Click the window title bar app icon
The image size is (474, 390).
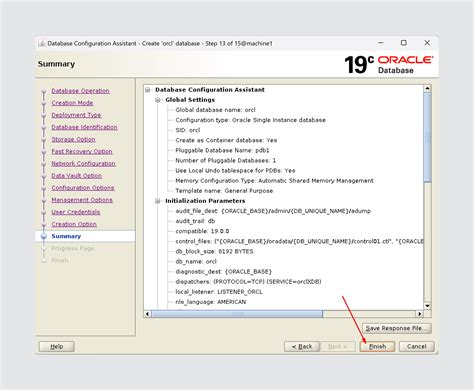(42, 43)
